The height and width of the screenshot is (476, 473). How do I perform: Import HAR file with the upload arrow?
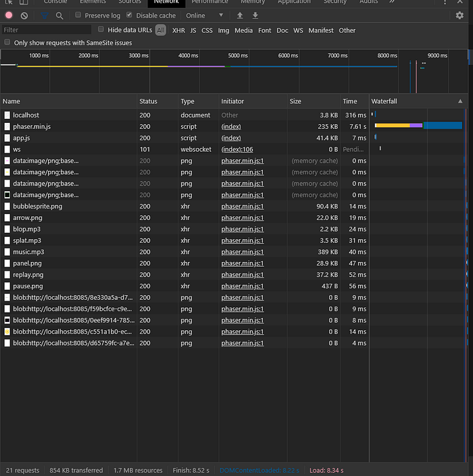point(240,16)
